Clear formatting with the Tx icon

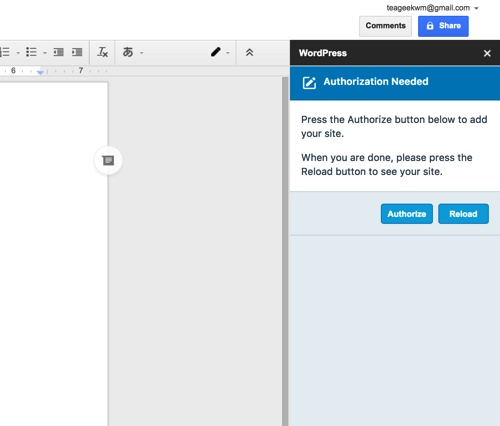pyautogui.click(x=102, y=52)
